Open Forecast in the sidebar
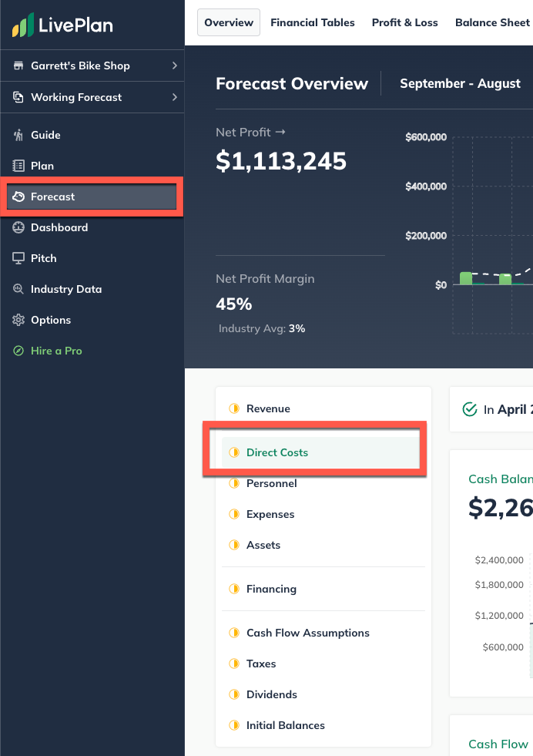 point(92,197)
